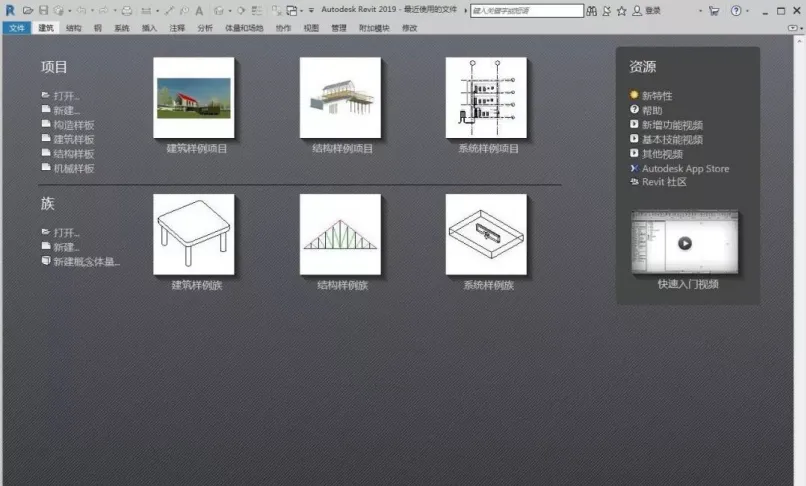Click the Communication Center satellite icon
The height and width of the screenshot is (486, 806).
click(x=607, y=11)
